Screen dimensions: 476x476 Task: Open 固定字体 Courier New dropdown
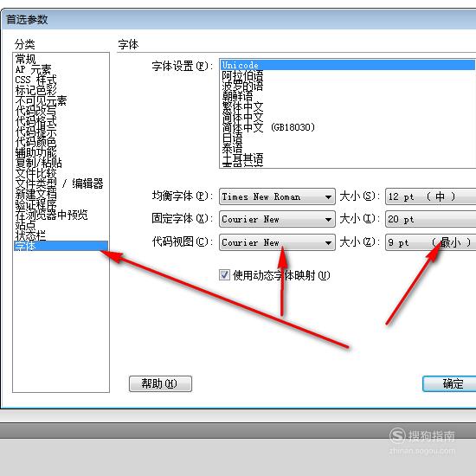(x=277, y=219)
